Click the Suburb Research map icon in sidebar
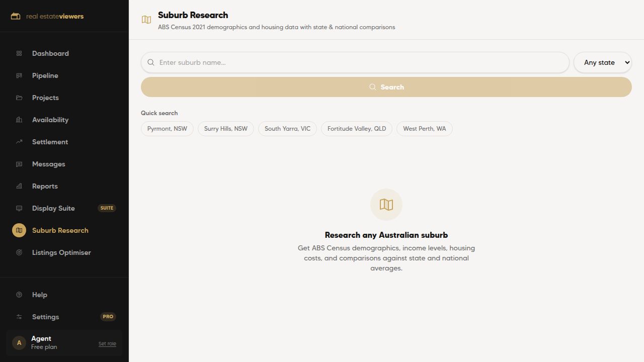This screenshot has width=644, height=362. pos(19,230)
